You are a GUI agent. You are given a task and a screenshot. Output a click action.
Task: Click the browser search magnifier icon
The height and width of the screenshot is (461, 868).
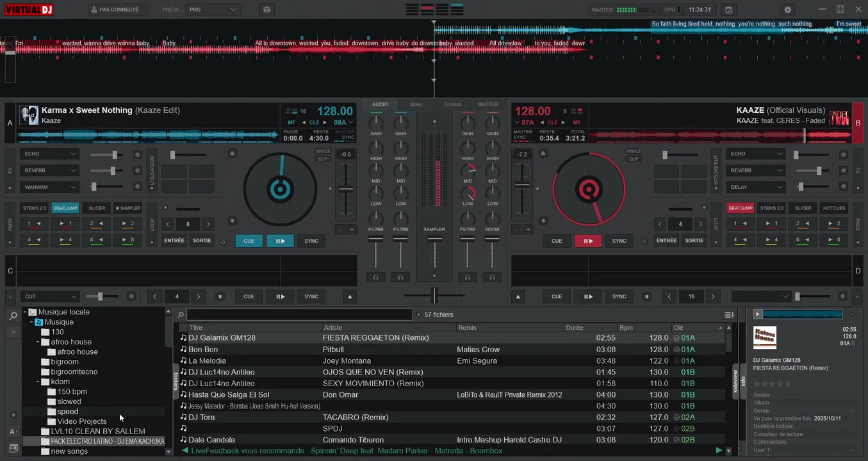(13, 316)
